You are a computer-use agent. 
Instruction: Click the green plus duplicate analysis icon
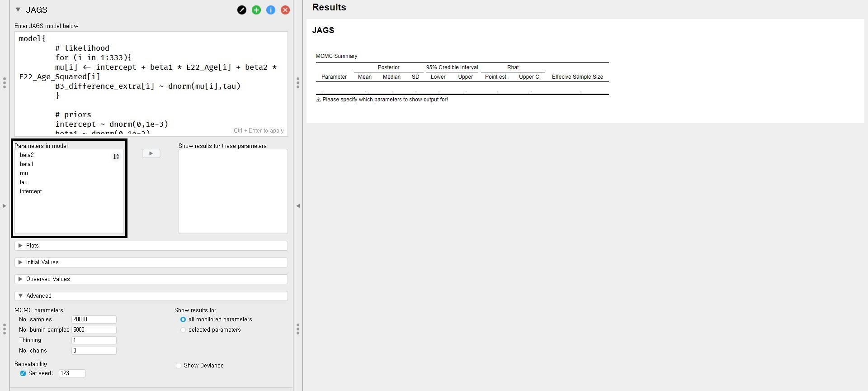click(x=256, y=10)
